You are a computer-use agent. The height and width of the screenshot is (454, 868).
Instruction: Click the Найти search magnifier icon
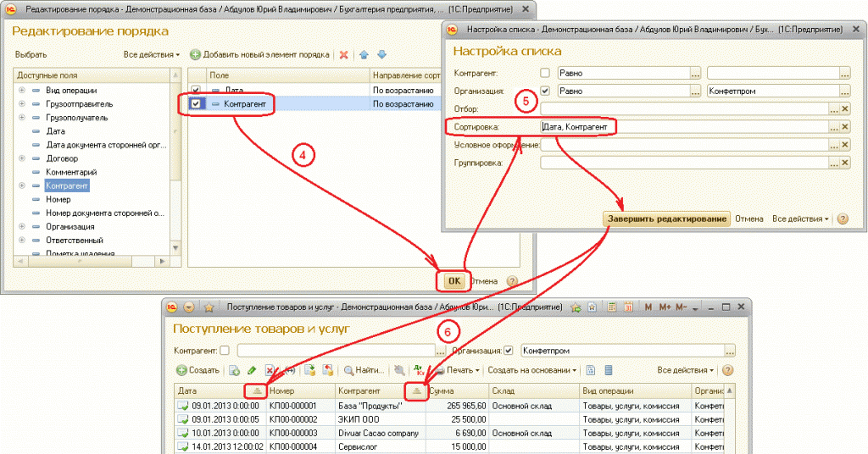[348, 370]
